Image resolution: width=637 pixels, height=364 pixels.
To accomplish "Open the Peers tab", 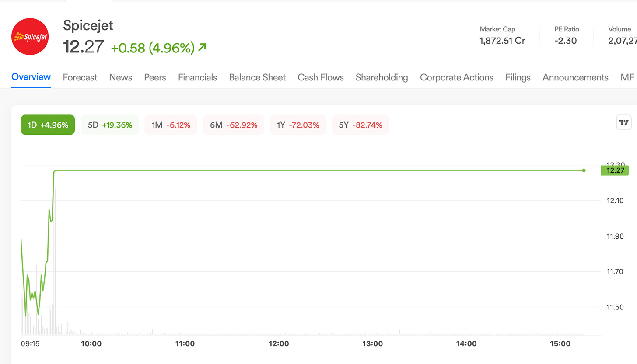I will pos(155,77).
